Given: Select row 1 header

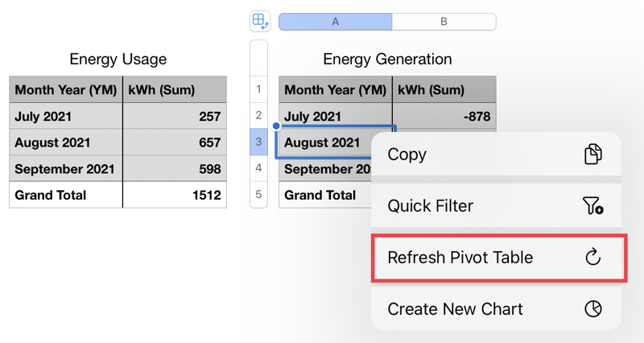Looking at the screenshot, I should click(x=258, y=89).
